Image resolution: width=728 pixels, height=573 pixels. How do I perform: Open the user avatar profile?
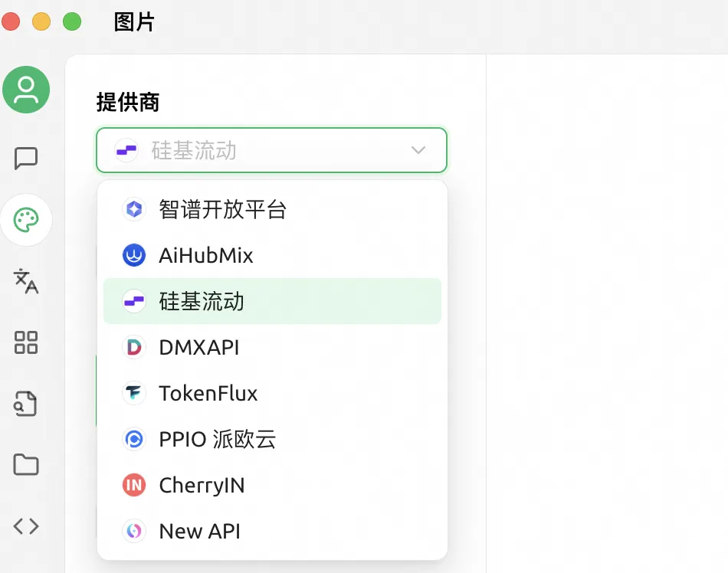(26, 90)
